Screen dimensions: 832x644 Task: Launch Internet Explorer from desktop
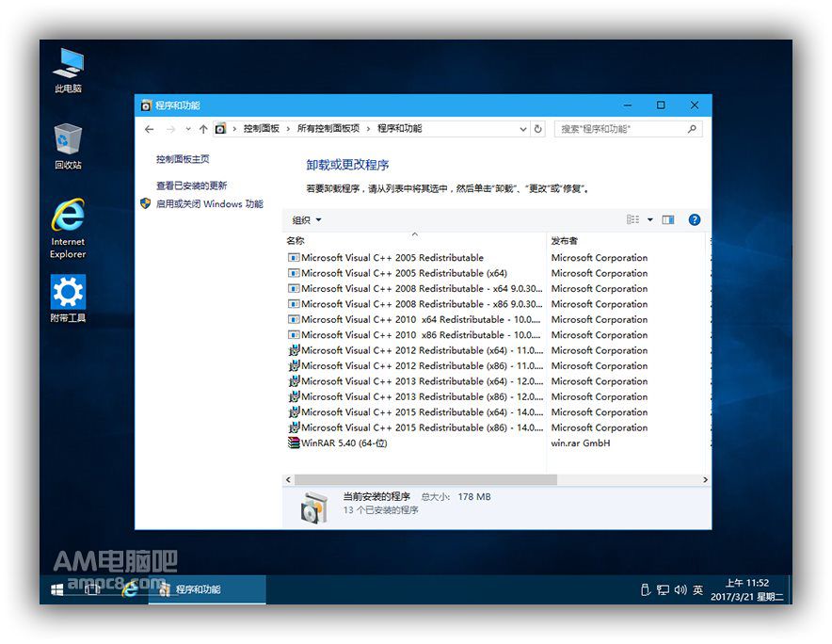point(68,228)
